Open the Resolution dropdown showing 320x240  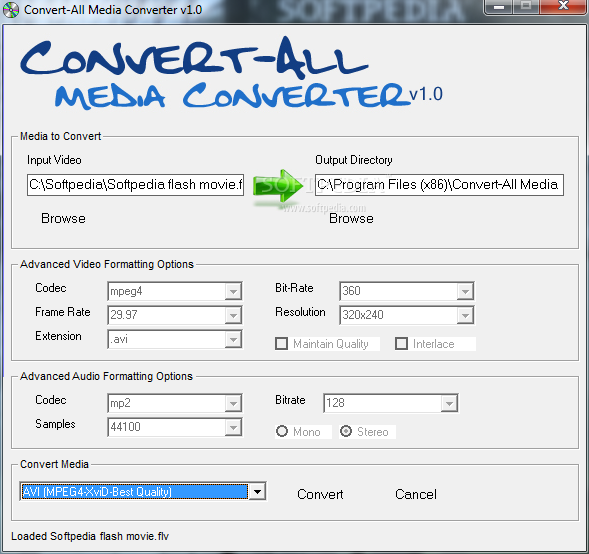click(x=406, y=315)
